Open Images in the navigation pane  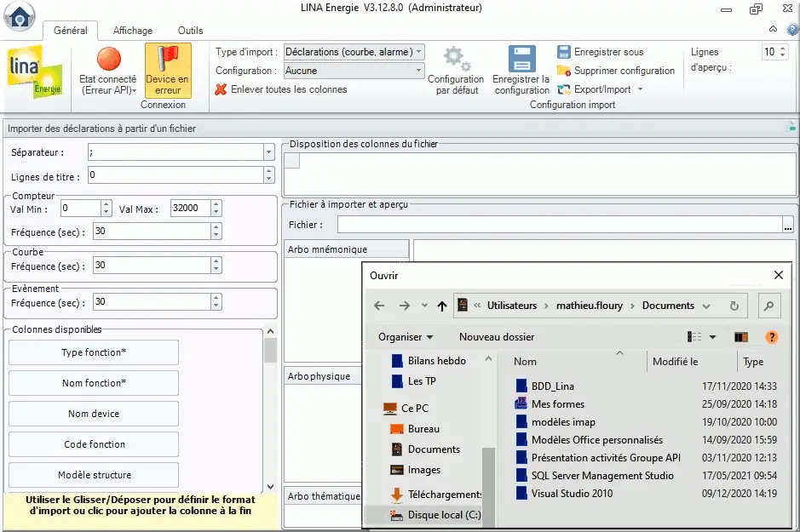click(424, 470)
